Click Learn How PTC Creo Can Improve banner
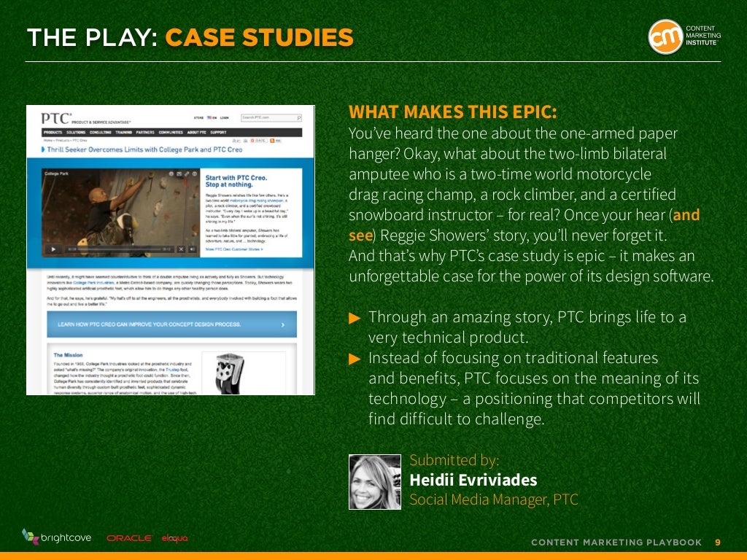747x560 pixels. 171,324
